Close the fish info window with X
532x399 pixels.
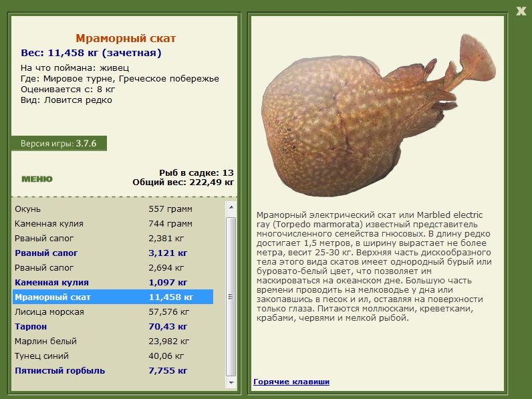(521, 11)
